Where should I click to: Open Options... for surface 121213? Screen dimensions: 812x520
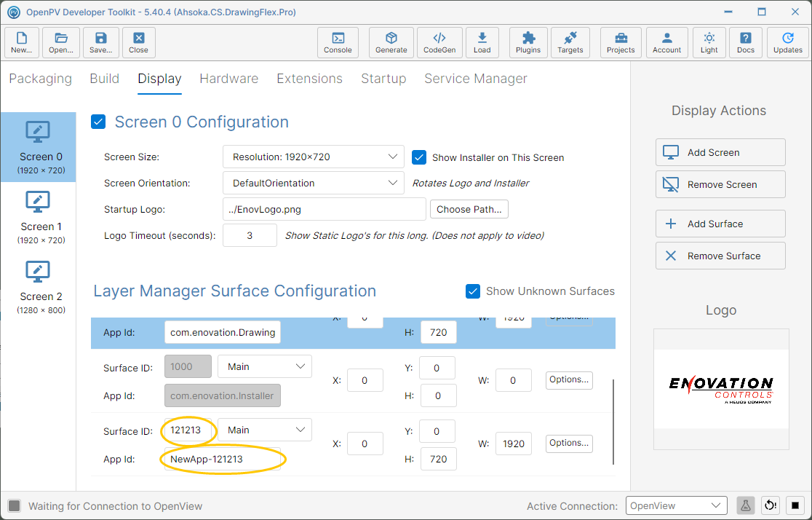coord(568,443)
